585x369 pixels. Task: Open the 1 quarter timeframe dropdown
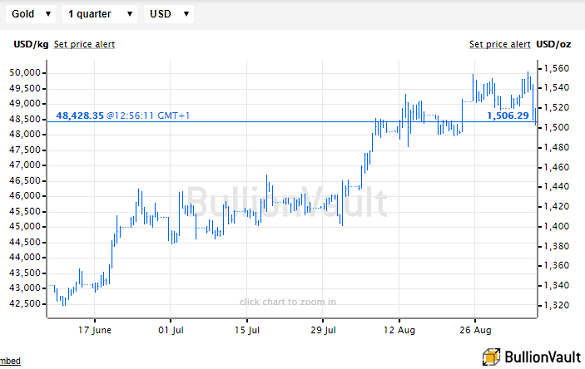click(100, 14)
